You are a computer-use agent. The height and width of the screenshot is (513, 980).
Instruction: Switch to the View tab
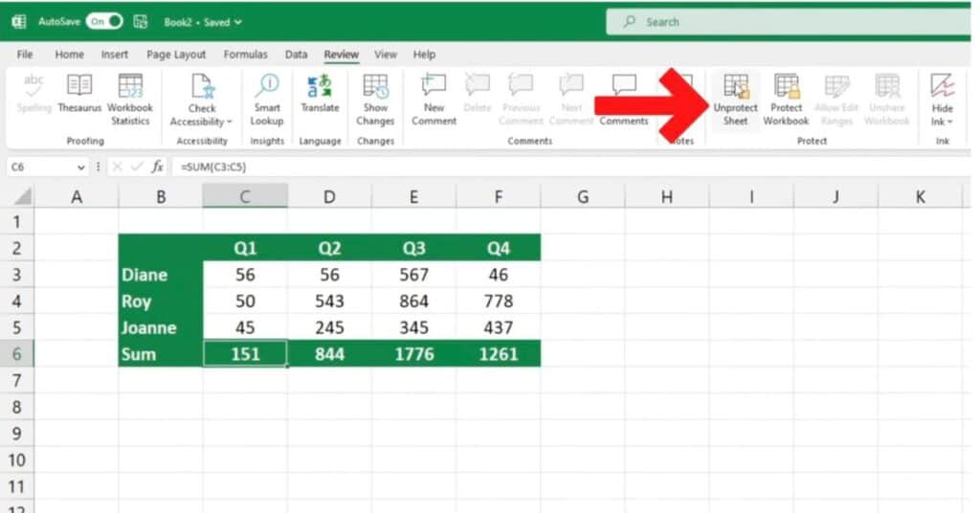(386, 55)
